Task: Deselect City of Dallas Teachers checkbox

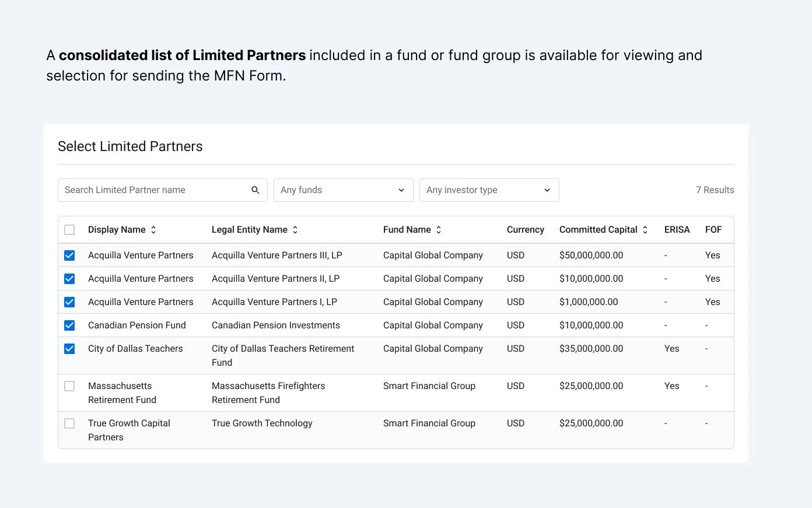Action: point(69,349)
